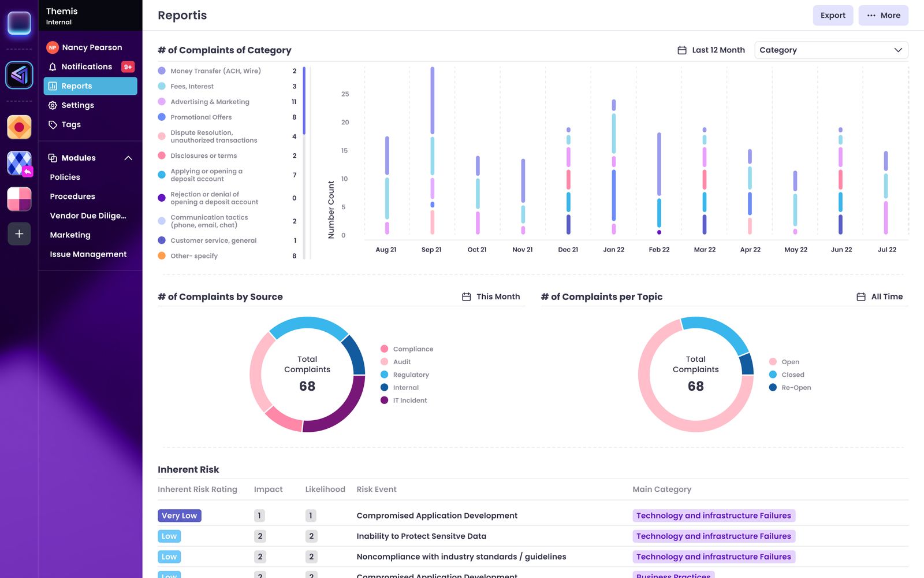Click the calendar icon beside This Month
Image resolution: width=924 pixels, height=578 pixels.
[x=466, y=296]
